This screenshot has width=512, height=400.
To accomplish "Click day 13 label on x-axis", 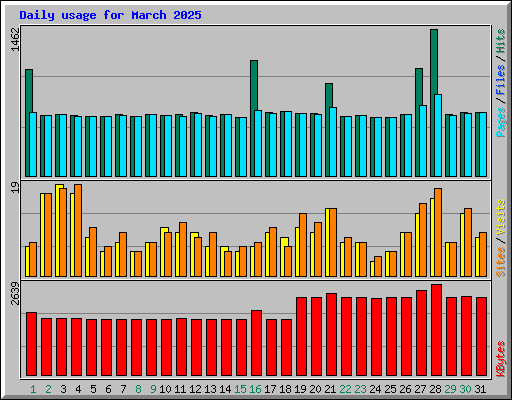I will pos(210,389).
